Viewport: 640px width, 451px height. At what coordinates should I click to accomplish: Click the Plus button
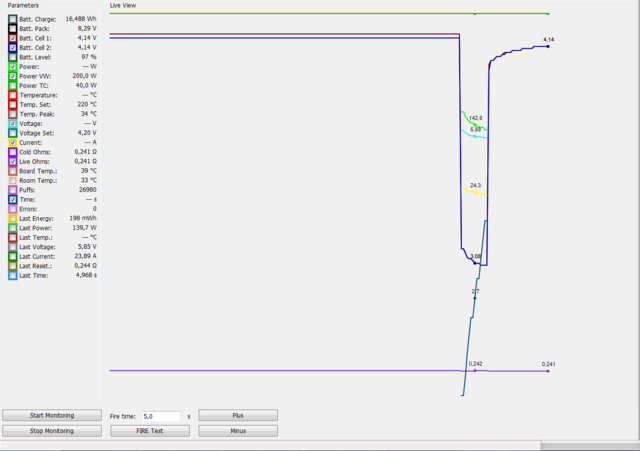pos(238,415)
